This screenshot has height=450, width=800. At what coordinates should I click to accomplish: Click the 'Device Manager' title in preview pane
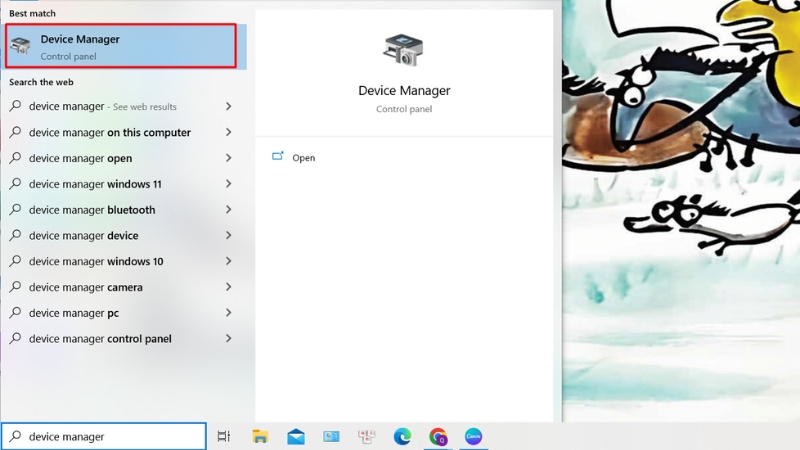(x=404, y=90)
